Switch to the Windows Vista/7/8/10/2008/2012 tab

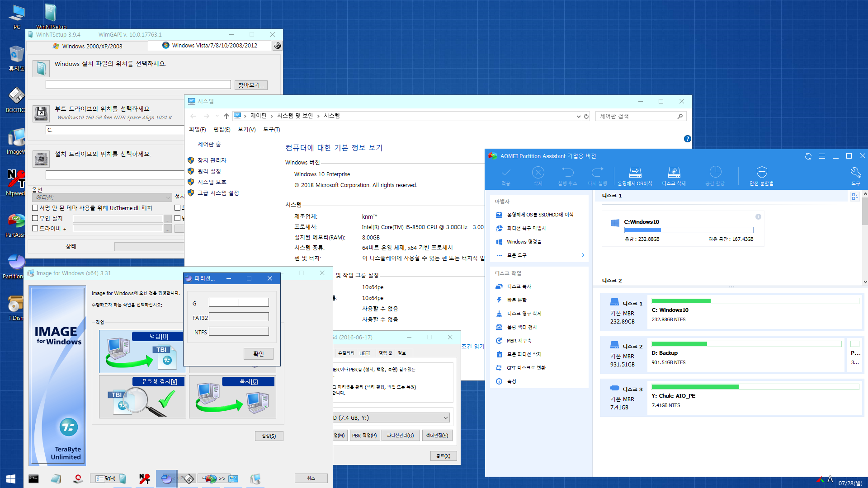[210, 46]
